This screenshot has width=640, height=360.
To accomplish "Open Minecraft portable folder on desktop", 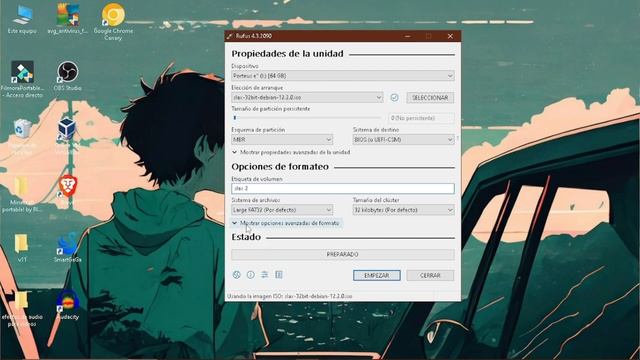I will 22,194.
